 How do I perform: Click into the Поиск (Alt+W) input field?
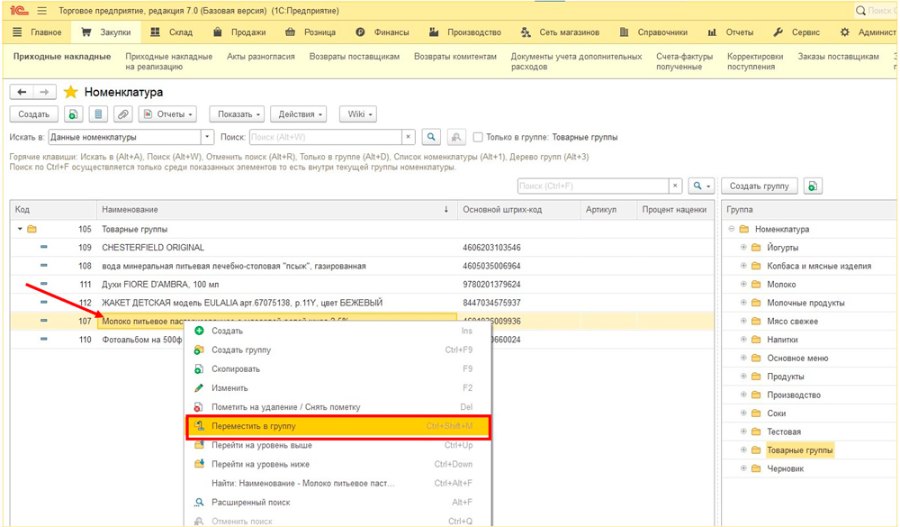[x=325, y=137]
